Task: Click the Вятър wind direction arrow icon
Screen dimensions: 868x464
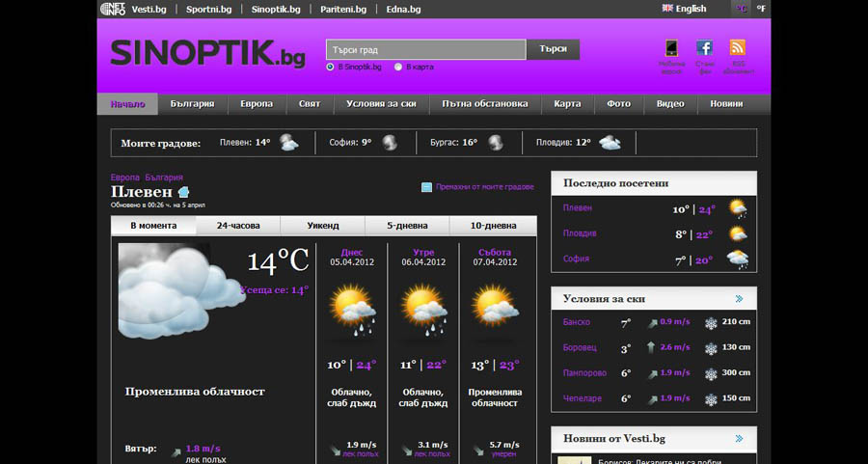Action: 176,451
